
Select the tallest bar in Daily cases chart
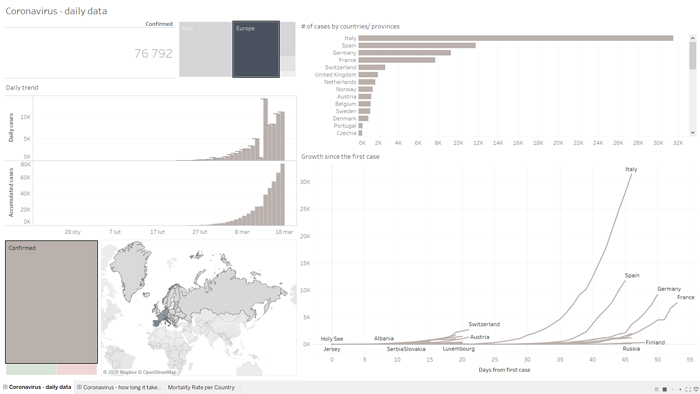(x=265, y=129)
